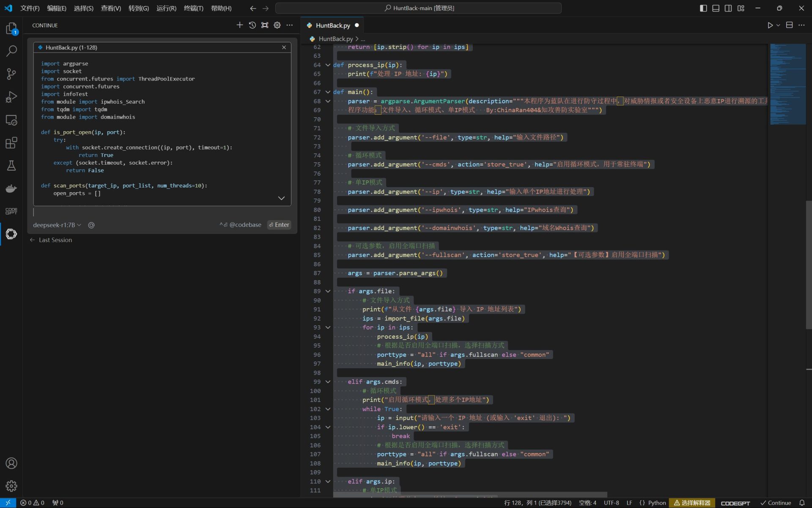Expand the HuntBack.py code snippet chevron
Image resolution: width=812 pixels, height=508 pixels.
pyautogui.click(x=281, y=198)
